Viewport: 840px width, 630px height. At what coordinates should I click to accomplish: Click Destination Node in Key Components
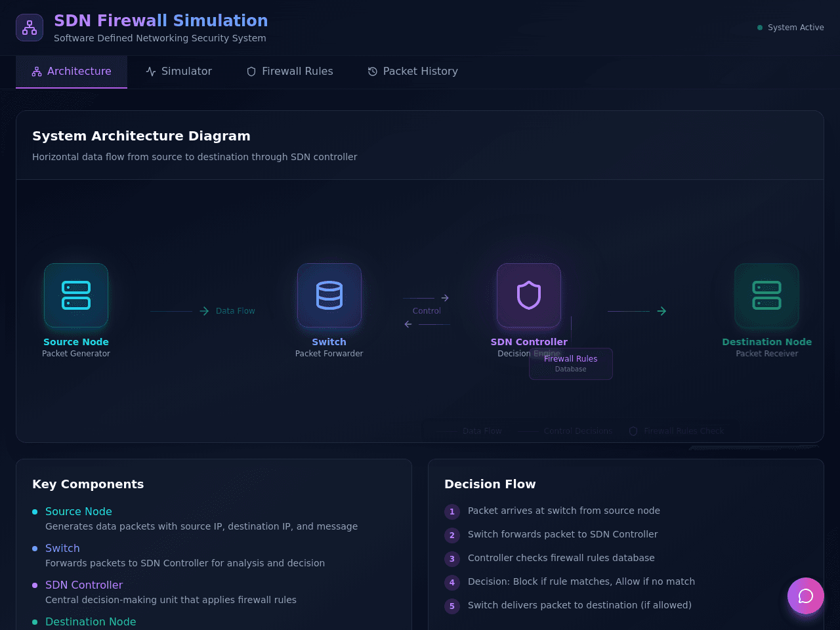pyautogui.click(x=91, y=621)
